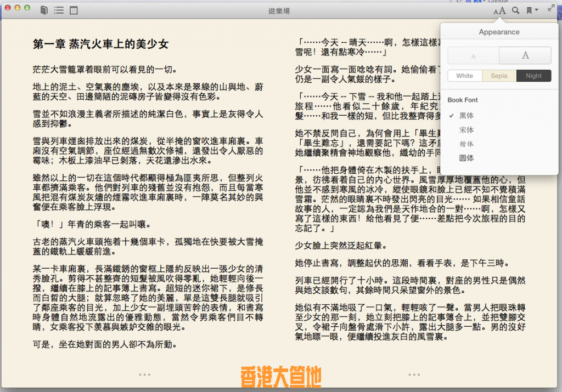The image size is (562, 392).
Task: Increase text size with large A
Action: coord(525,55)
